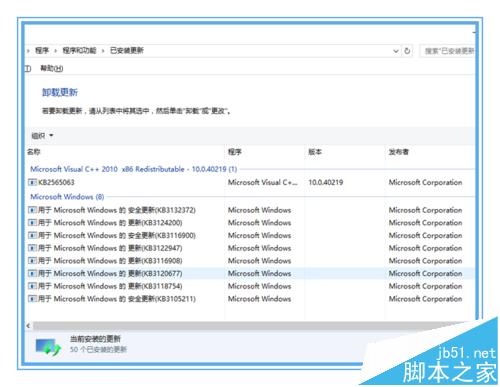This screenshot has width=500, height=387.
Task: Sort by the 名称 column header
Action: click(33, 152)
